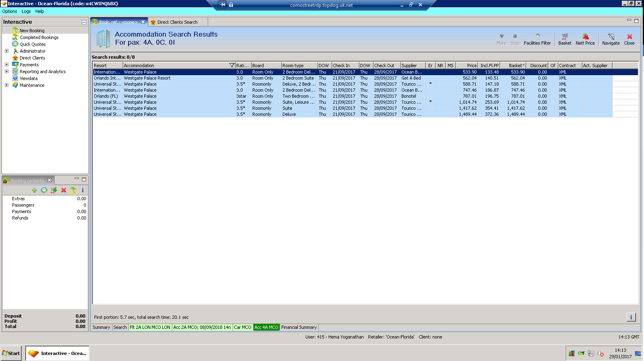The width and height of the screenshot is (644, 361).
Task: Maximize the Booking contents panel
Action: pos(84,179)
